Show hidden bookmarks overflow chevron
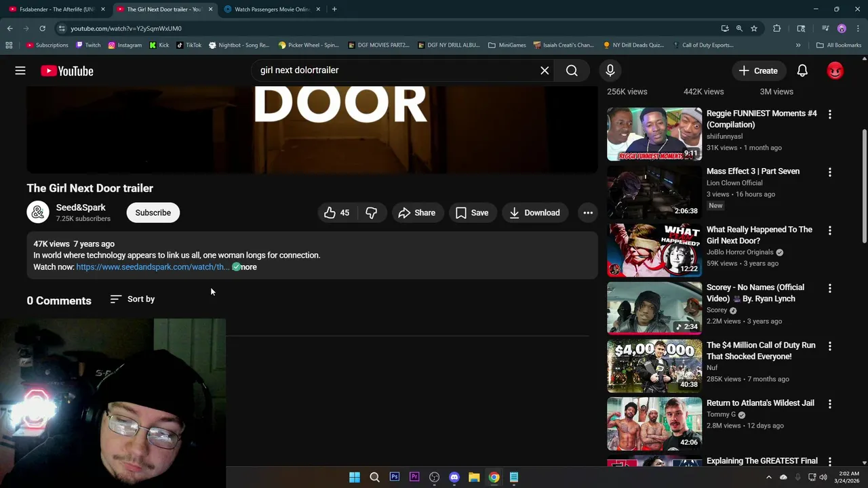The image size is (868, 488). pyautogui.click(x=798, y=45)
